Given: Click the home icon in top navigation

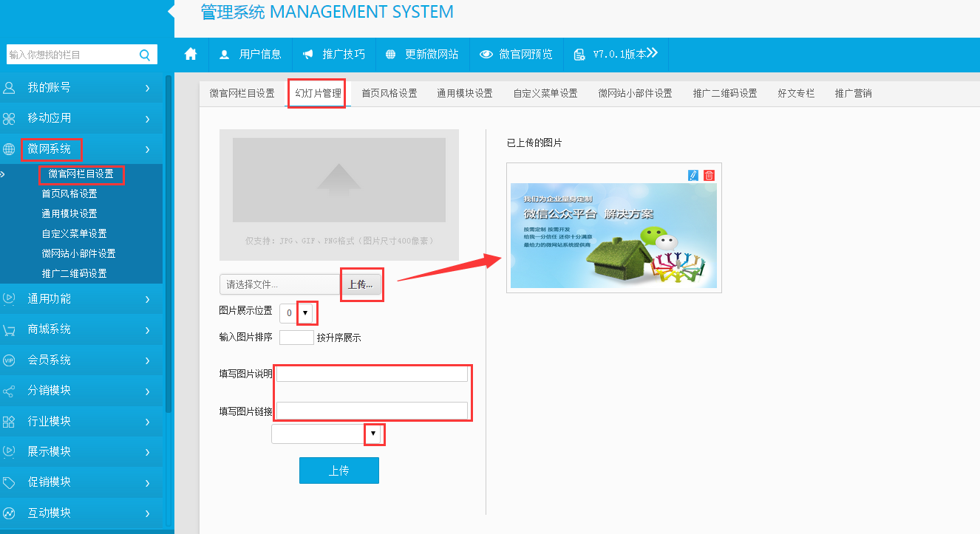Looking at the screenshot, I should (191, 54).
